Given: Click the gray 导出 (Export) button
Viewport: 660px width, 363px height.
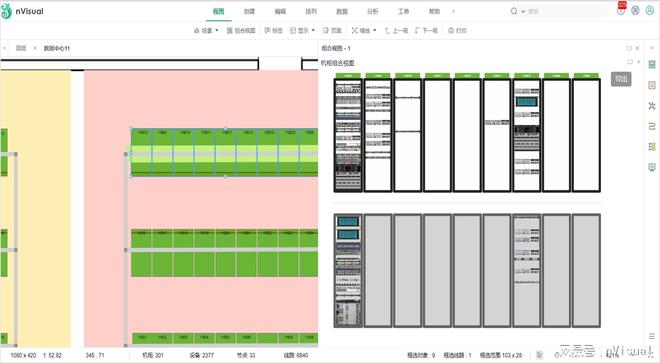Looking at the screenshot, I should tap(621, 79).
